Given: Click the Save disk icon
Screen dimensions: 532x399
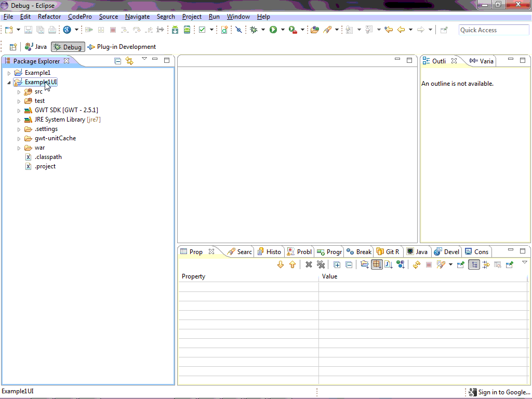Looking at the screenshot, I should pos(28,30).
